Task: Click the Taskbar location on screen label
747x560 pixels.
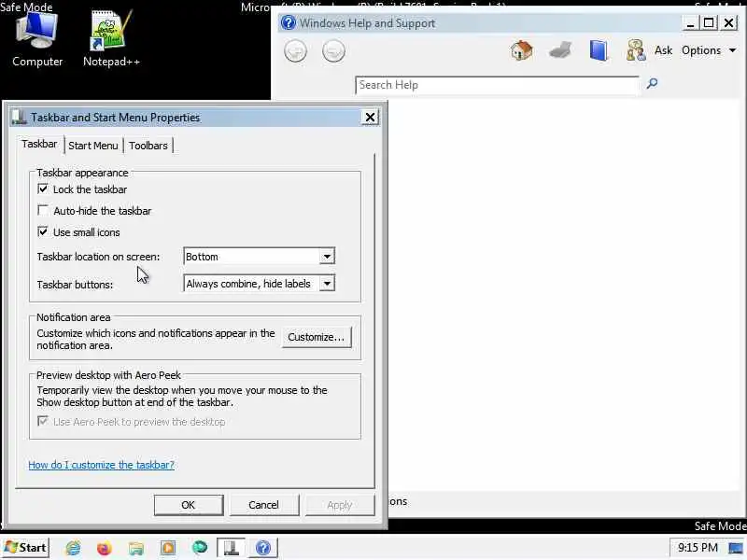Action: tap(98, 257)
